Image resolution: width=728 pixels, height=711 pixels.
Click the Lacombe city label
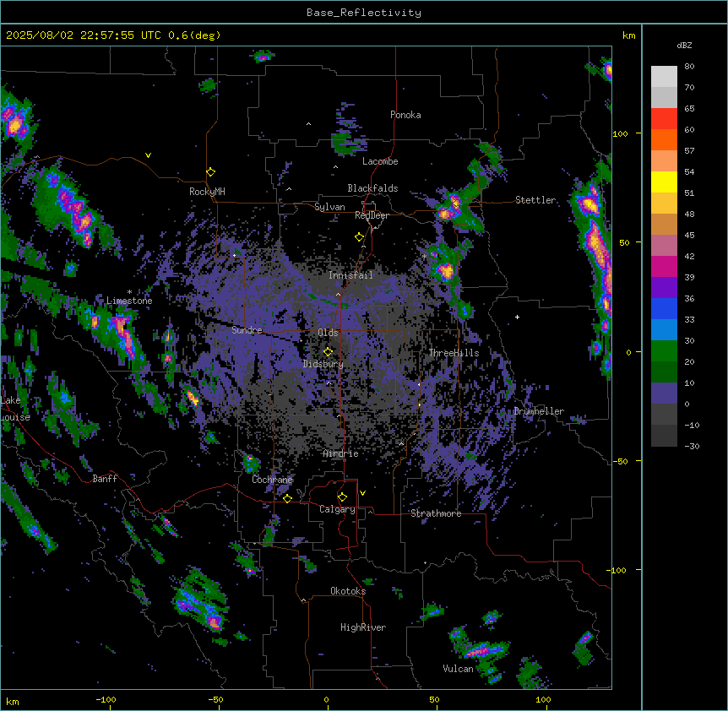click(380, 161)
